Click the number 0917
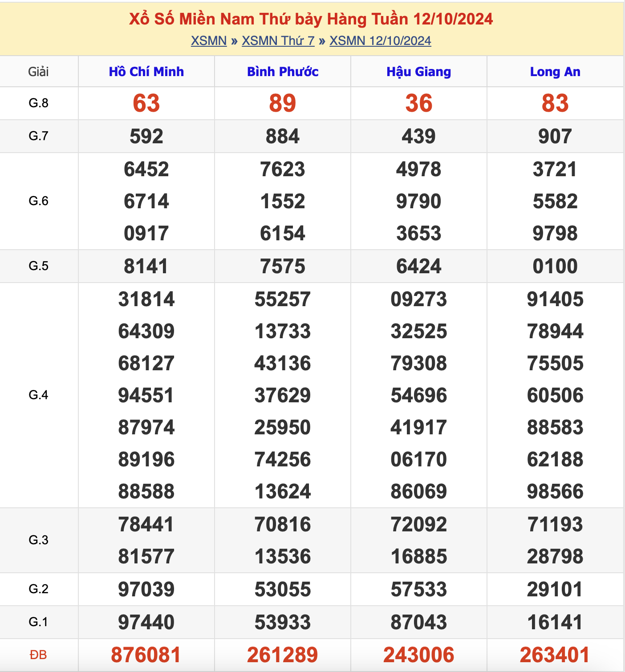Viewport: 625px width, 672px height. [x=146, y=233]
